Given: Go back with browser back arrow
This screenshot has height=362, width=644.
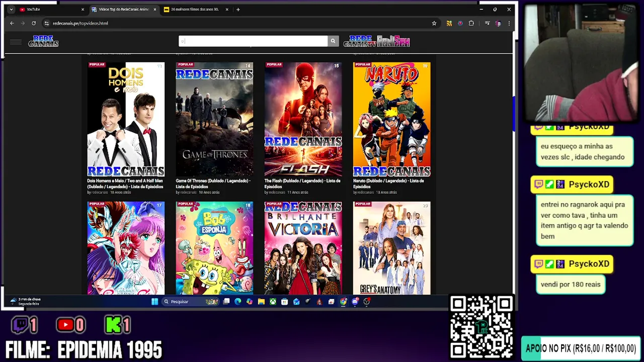Looking at the screenshot, I should tap(12, 23).
